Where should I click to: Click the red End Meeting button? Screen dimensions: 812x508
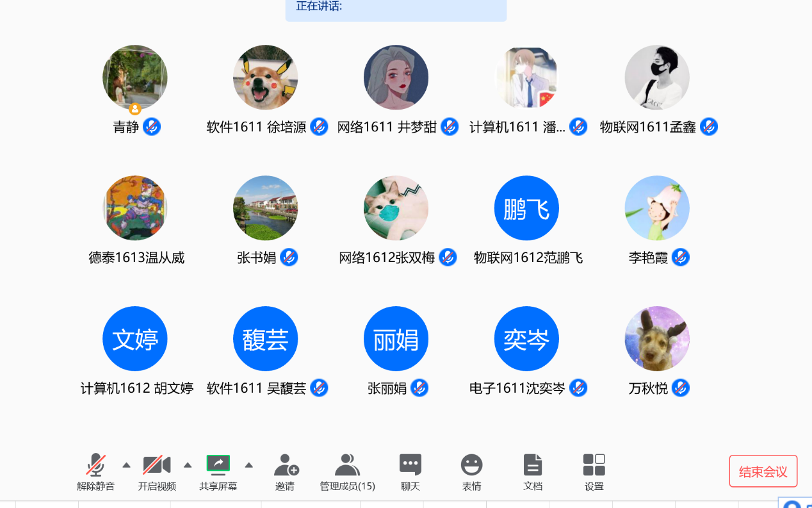pos(763,471)
